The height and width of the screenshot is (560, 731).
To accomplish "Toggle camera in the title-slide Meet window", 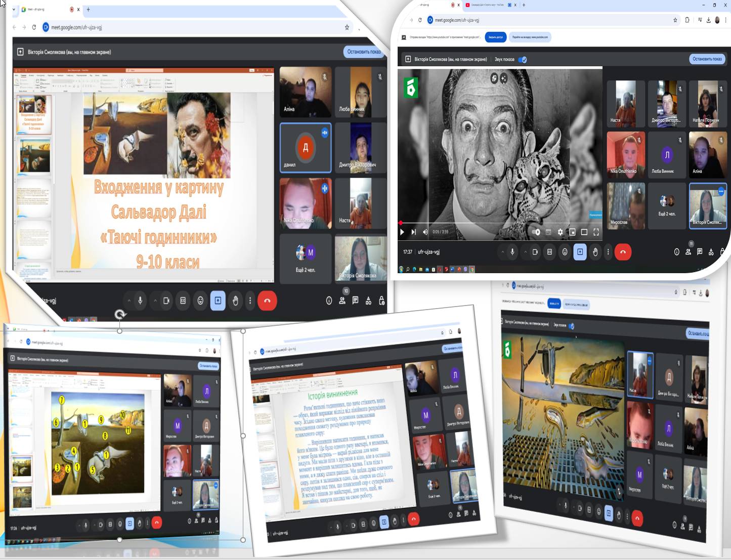I will [166, 300].
